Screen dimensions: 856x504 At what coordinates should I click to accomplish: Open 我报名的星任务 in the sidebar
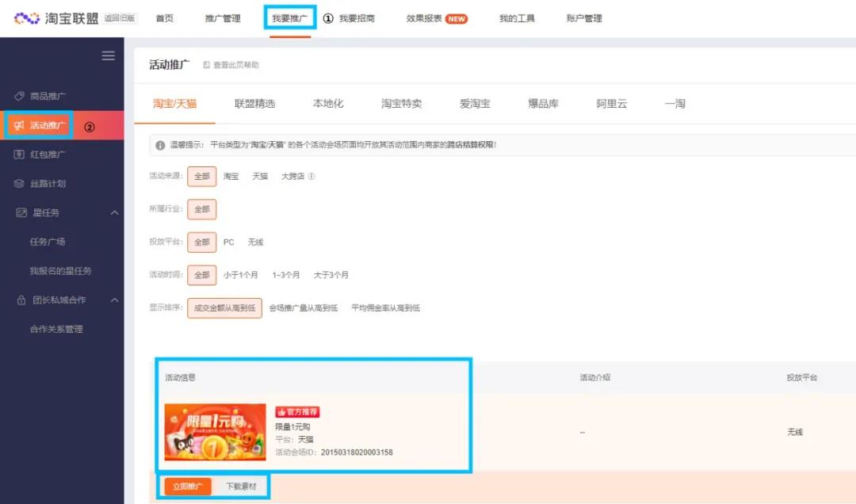[62, 271]
